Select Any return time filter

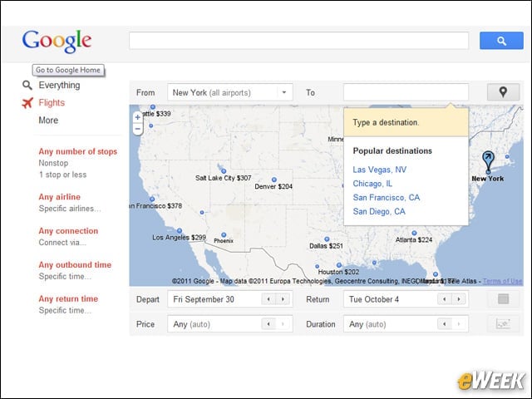click(x=68, y=299)
